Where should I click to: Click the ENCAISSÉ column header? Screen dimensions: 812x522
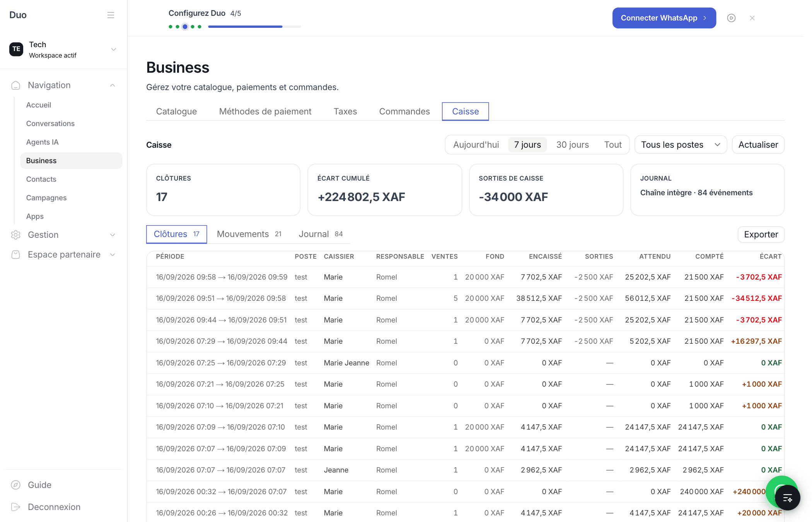545,256
